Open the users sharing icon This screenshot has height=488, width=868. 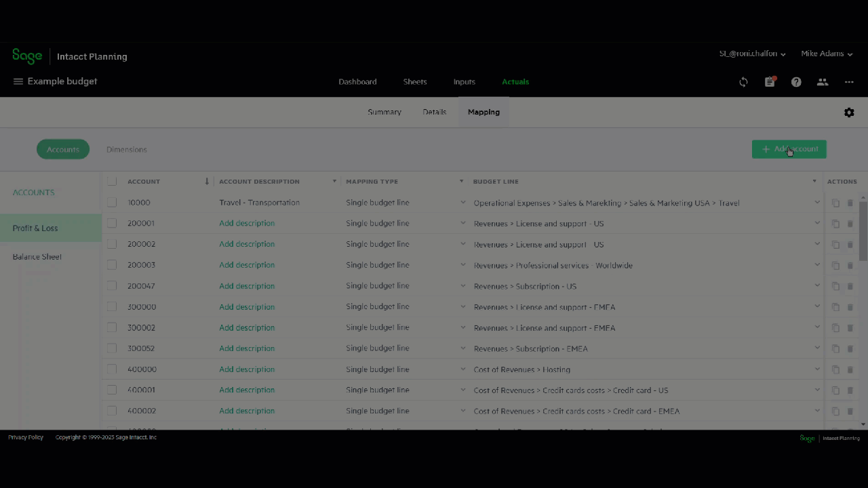click(823, 82)
